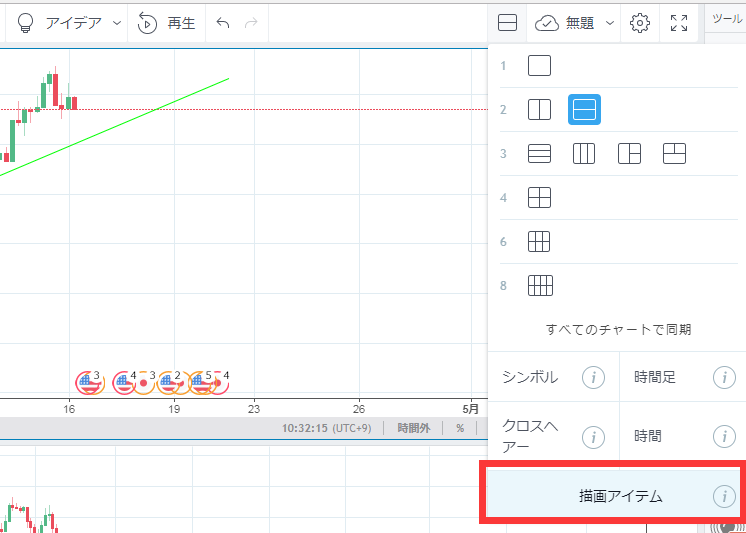Expand the アイデア dropdown arrow

click(117, 23)
